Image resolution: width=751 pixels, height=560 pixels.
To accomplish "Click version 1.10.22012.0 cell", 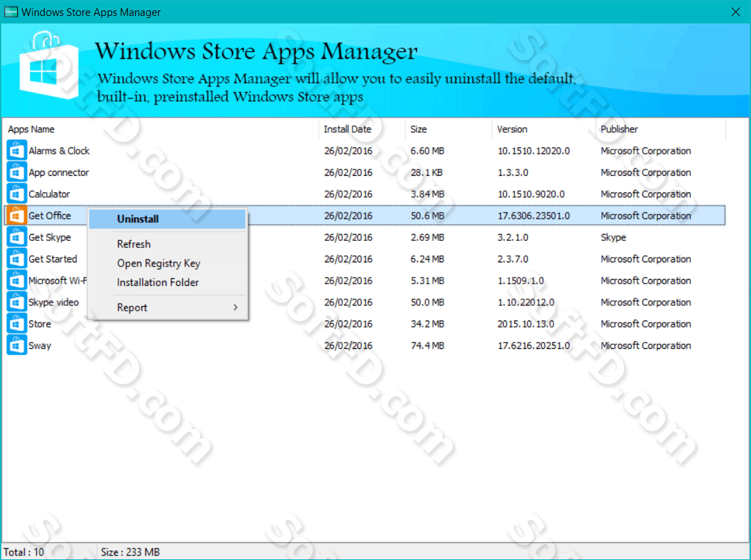I will click(x=526, y=302).
